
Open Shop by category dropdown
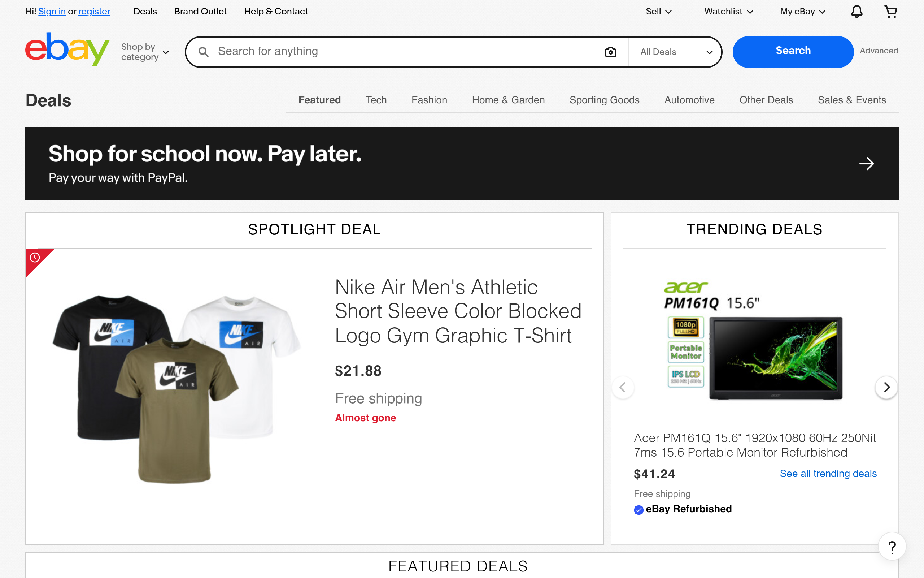(145, 52)
